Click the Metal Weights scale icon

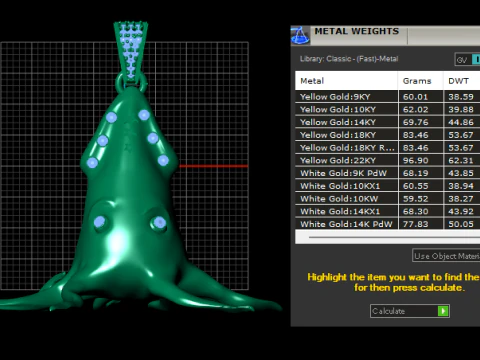(300, 35)
